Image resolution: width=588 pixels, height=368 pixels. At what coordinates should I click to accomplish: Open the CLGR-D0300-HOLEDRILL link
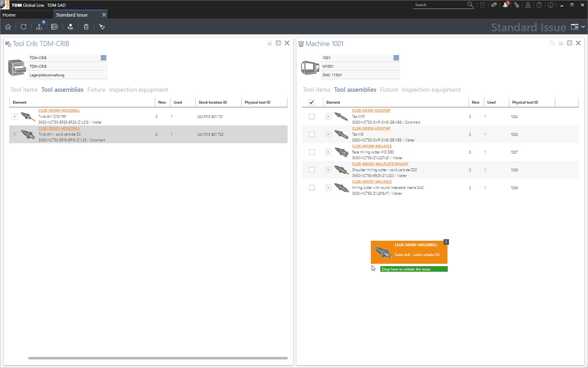[x=59, y=110]
